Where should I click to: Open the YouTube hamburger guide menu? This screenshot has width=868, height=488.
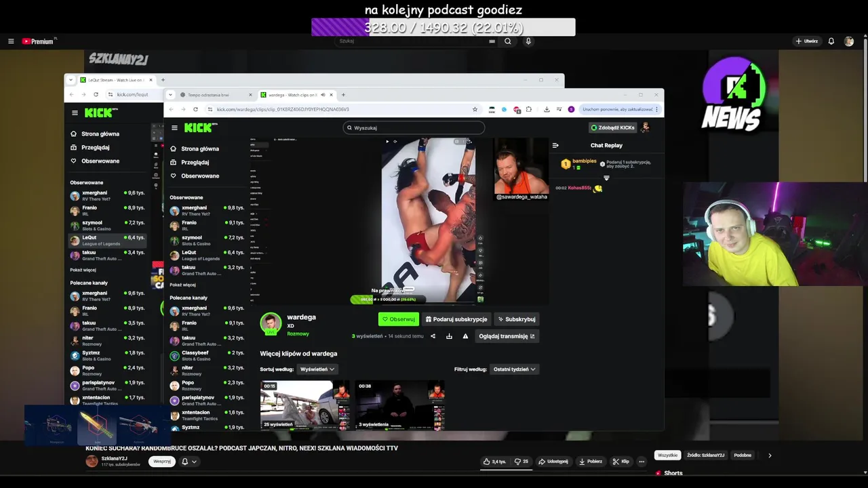(11, 41)
